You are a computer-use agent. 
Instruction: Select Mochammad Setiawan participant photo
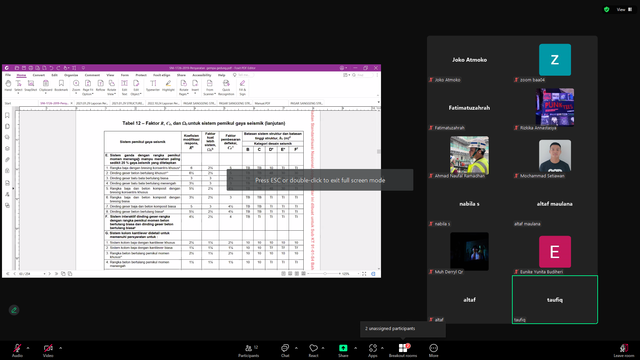[555, 156]
